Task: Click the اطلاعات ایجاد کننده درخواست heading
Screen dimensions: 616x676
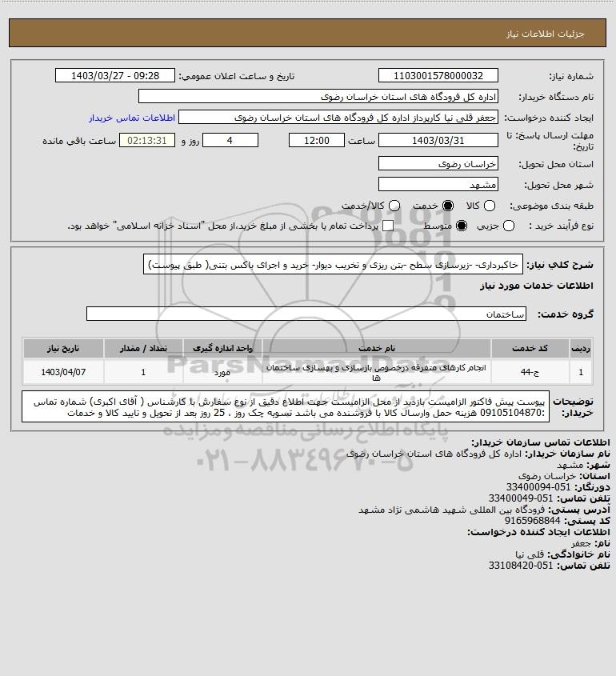Action: [538, 532]
